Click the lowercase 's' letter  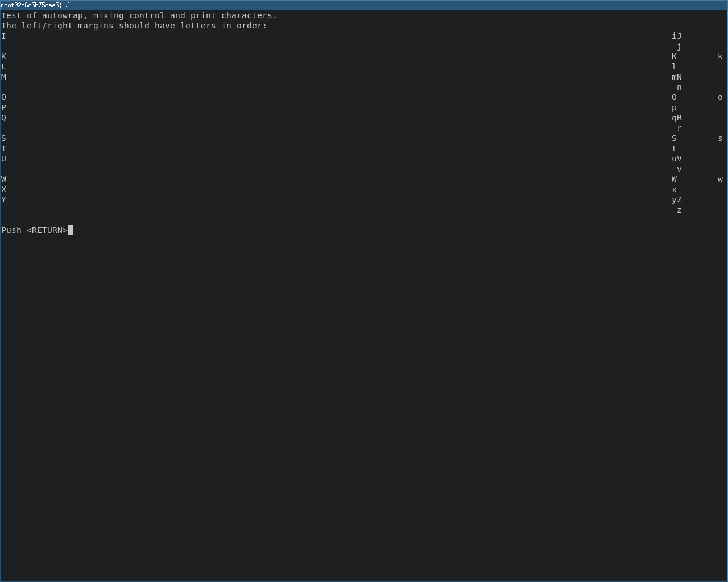point(720,139)
